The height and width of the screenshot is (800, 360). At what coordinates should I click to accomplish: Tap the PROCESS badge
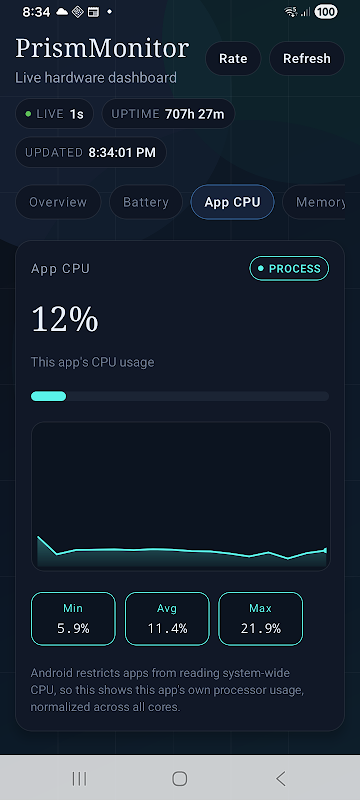[289, 268]
